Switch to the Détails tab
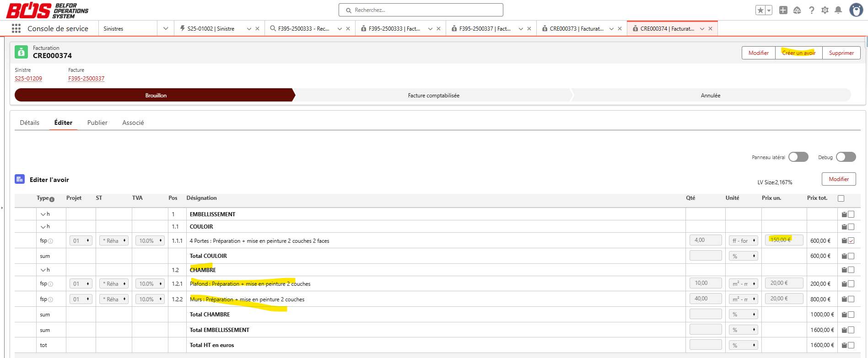 click(x=30, y=123)
